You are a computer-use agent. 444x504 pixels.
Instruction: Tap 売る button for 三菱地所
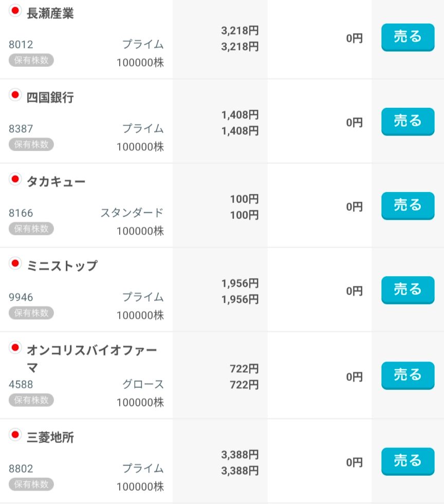[408, 461]
